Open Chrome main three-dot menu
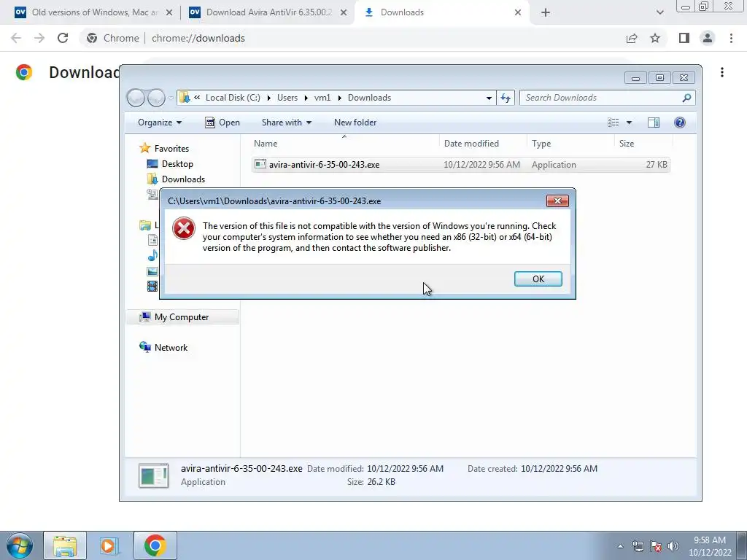This screenshot has width=747, height=560. (731, 38)
